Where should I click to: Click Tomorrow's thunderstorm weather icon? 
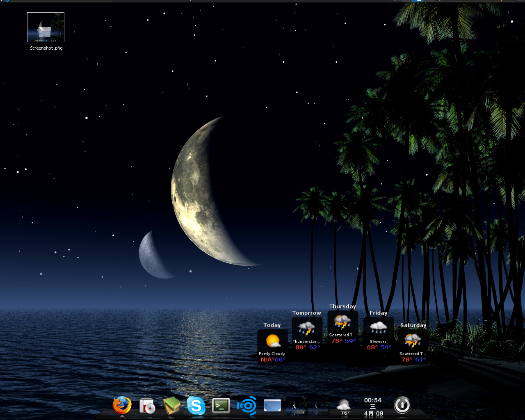[306, 329]
